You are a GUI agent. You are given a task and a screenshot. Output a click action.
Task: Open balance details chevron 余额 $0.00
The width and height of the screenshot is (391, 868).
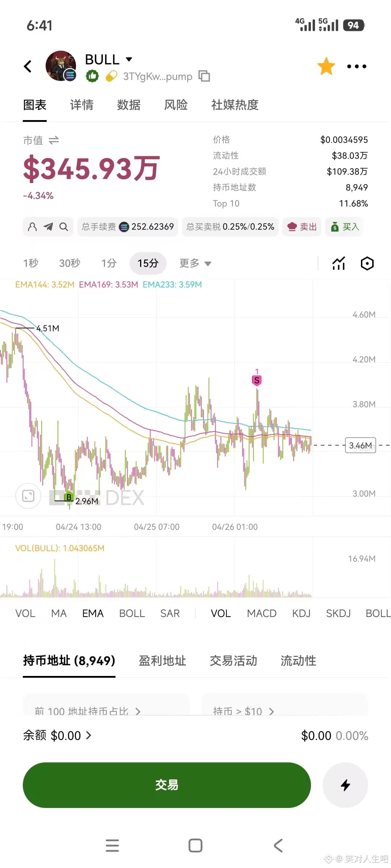coord(89,735)
